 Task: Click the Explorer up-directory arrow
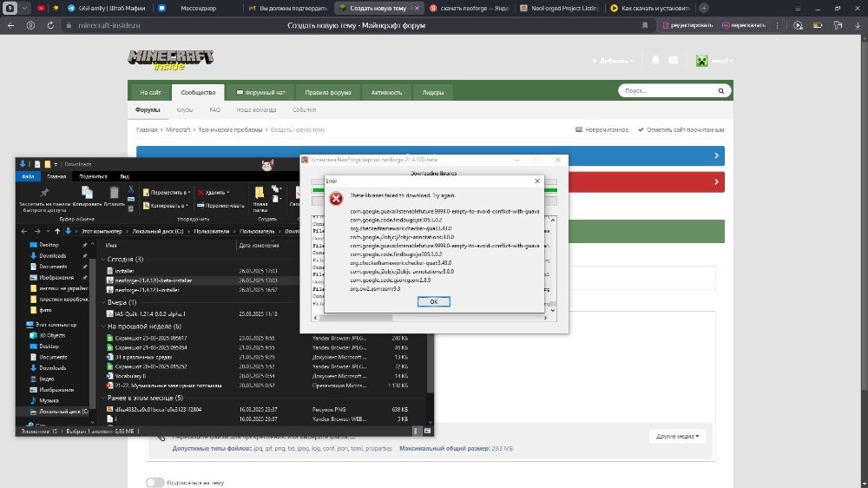tap(57, 231)
